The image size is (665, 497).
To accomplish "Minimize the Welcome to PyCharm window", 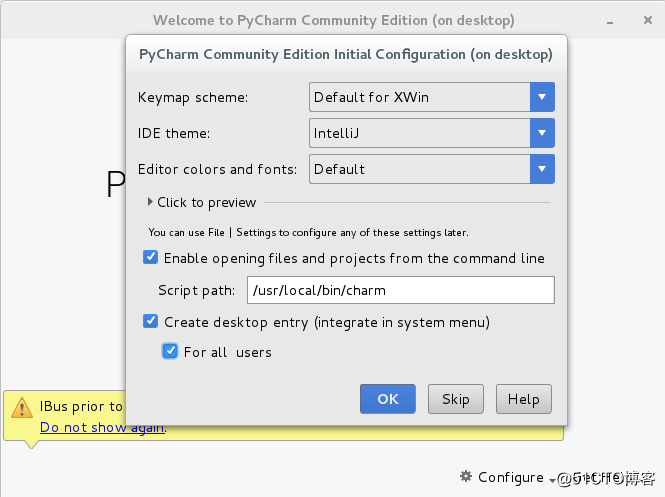I will coord(610,22).
